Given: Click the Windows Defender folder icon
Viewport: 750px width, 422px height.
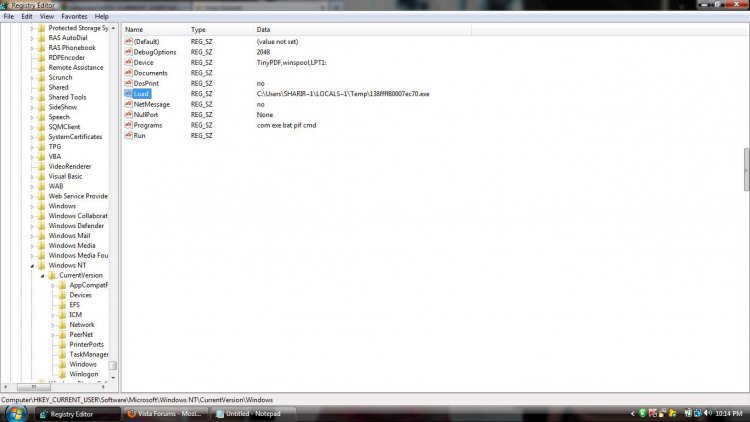Looking at the screenshot, I should [42, 226].
